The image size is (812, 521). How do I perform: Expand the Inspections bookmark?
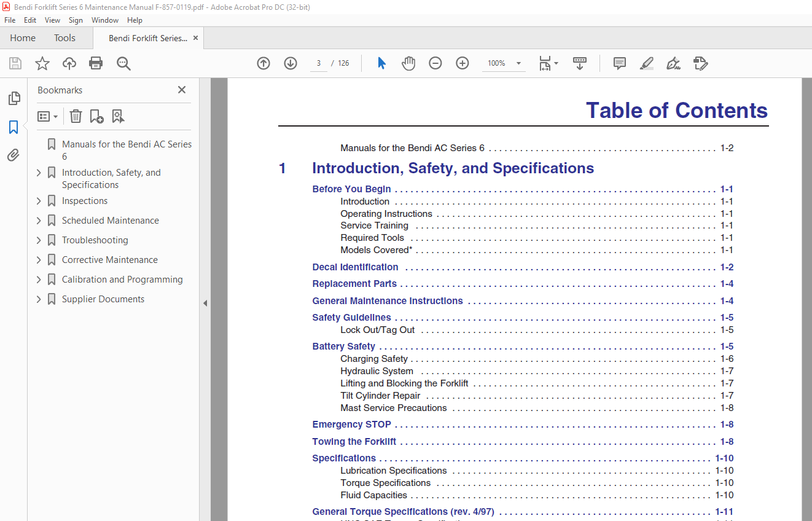39,201
